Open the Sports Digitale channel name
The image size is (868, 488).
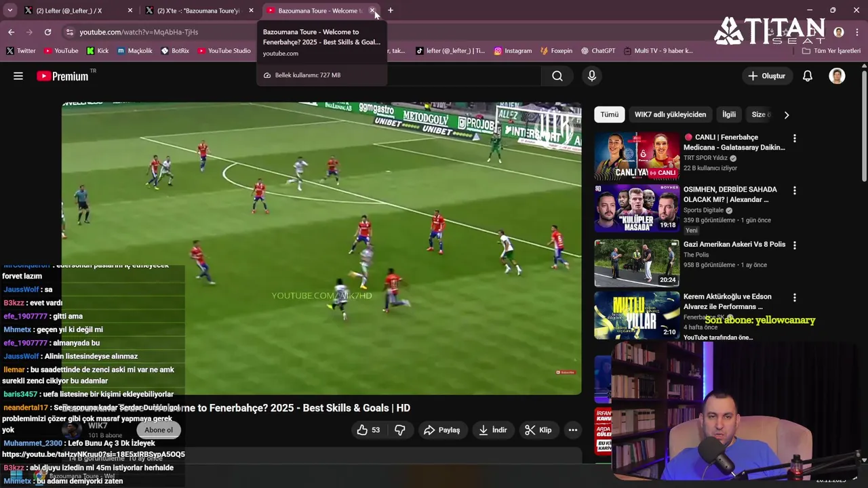[704, 210]
